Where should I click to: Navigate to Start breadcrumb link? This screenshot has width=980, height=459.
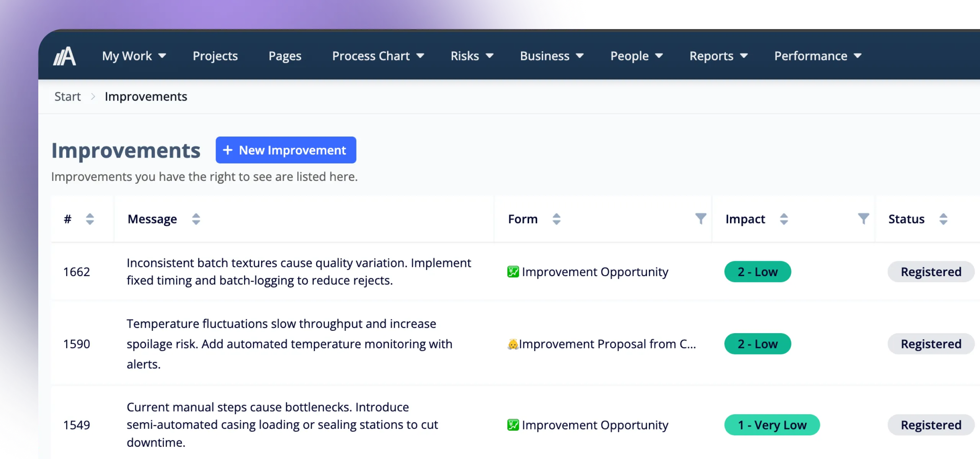click(x=67, y=96)
